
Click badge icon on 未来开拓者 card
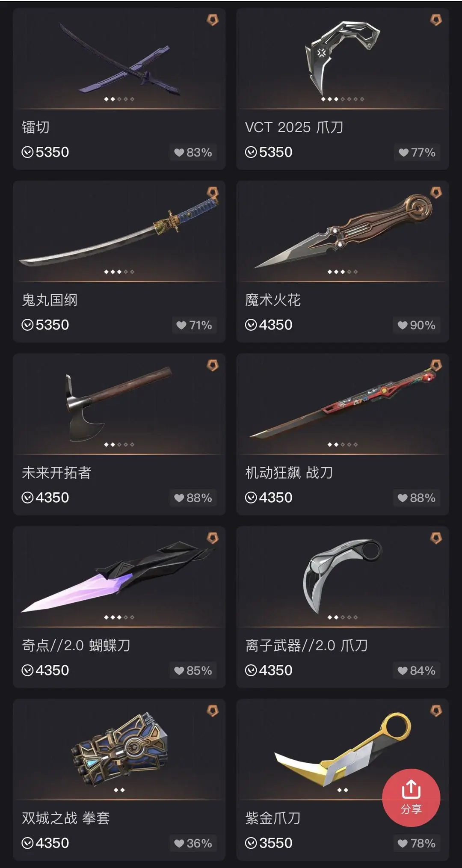click(213, 365)
